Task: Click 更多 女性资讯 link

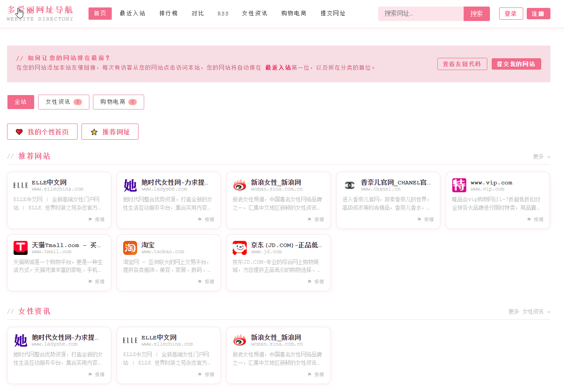Action: pos(529,311)
